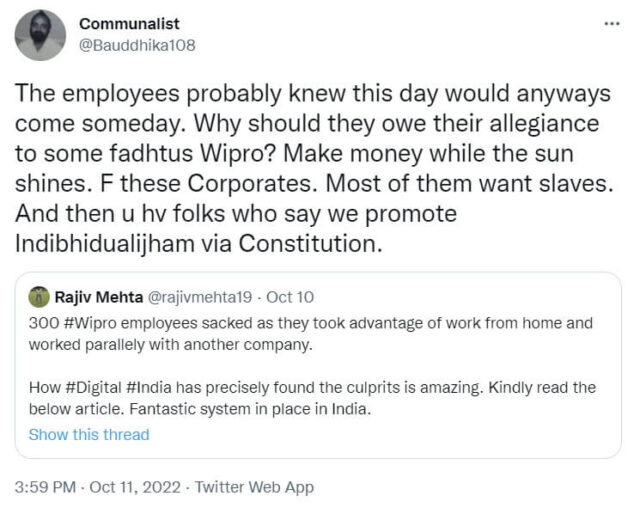Viewport: 640px width, 508px height.
Task: Click the Oct 10 quoted tweet date
Action: click(x=288, y=296)
